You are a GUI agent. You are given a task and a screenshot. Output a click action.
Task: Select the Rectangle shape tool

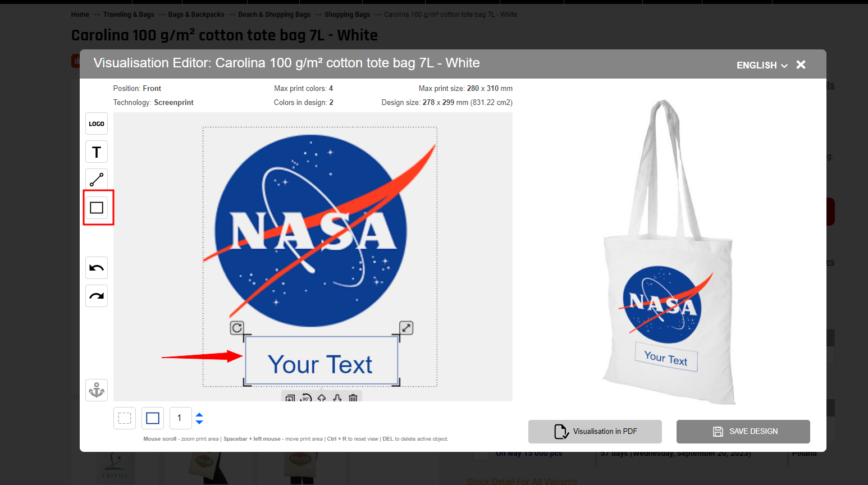click(97, 208)
